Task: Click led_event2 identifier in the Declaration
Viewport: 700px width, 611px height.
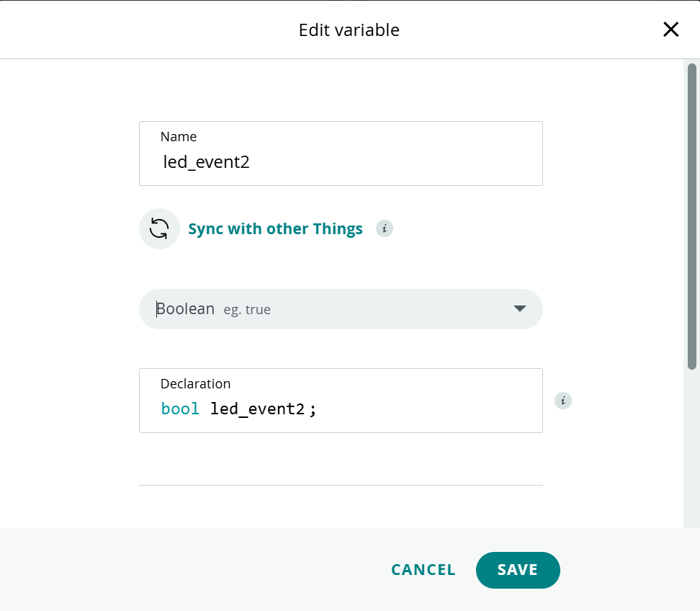Action: [x=258, y=409]
